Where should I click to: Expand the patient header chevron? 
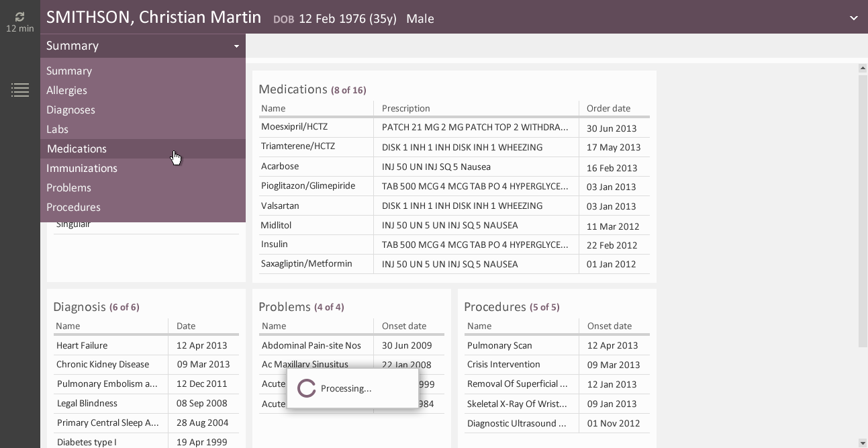coord(854,18)
